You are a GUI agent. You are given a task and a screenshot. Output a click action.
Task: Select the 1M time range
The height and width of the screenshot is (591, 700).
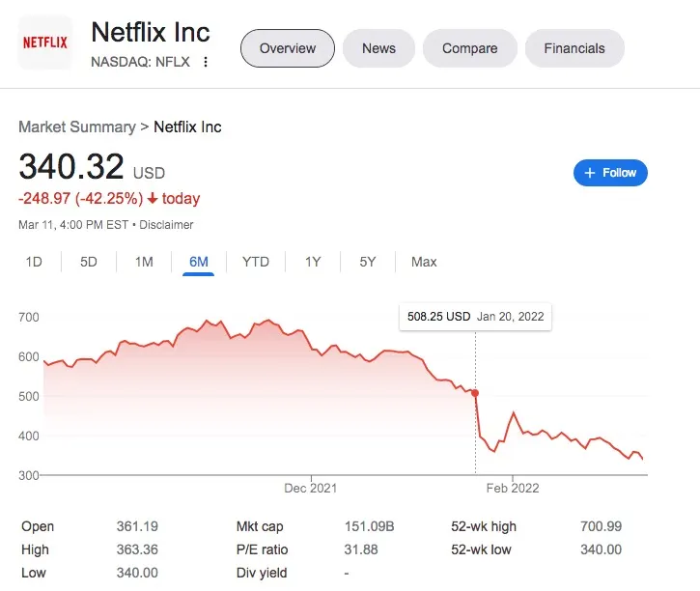coord(144,262)
